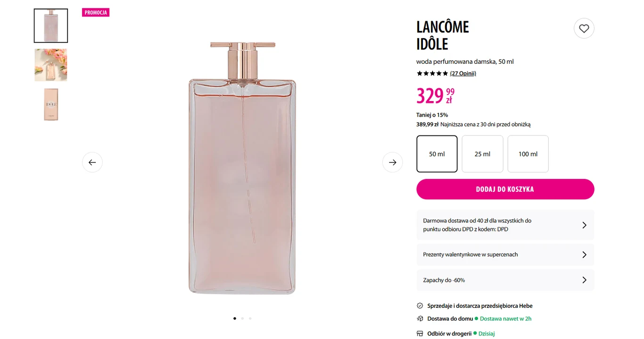Select the 100 ml size option
Screen dimensions: 644x339
tap(528, 153)
